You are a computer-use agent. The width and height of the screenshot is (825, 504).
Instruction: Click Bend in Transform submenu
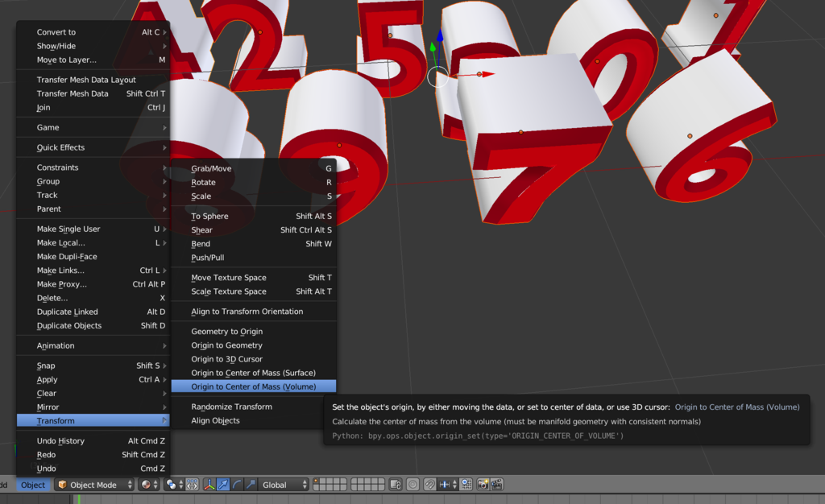(x=254, y=244)
